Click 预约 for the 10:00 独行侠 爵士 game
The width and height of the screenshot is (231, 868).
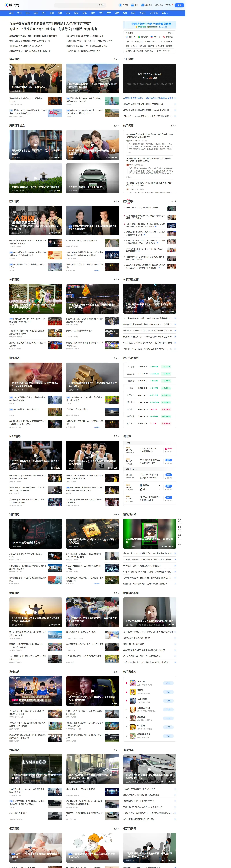(169, 486)
